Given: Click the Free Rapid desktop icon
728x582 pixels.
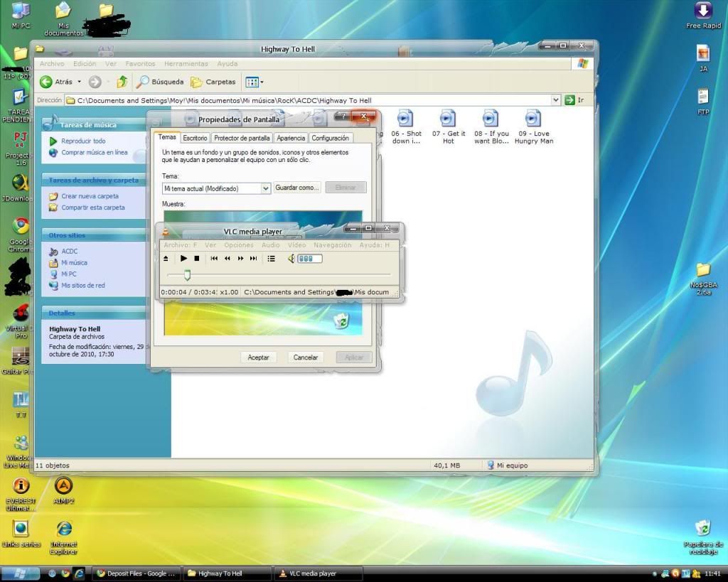Looking at the screenshot, I should [703, 16].
